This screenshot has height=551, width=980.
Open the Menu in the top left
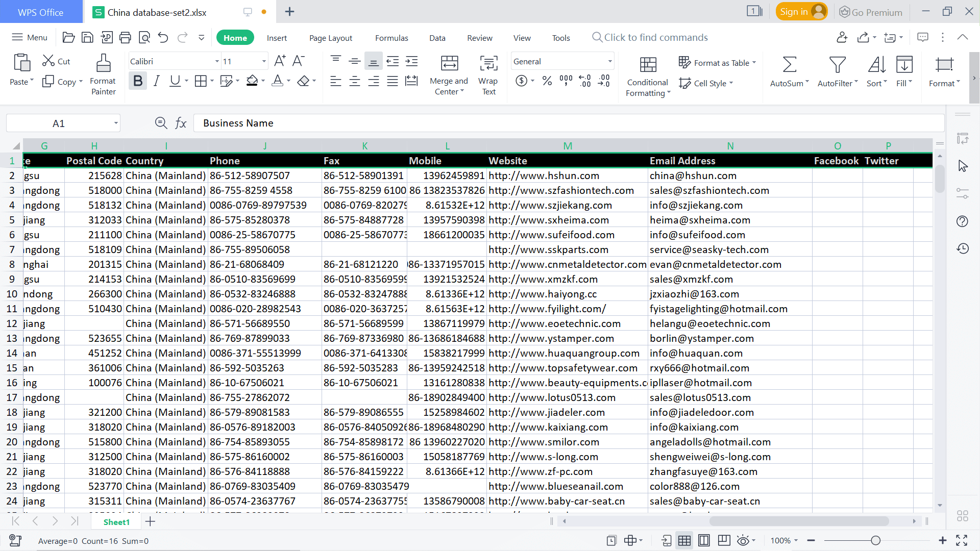click(29, 37)
